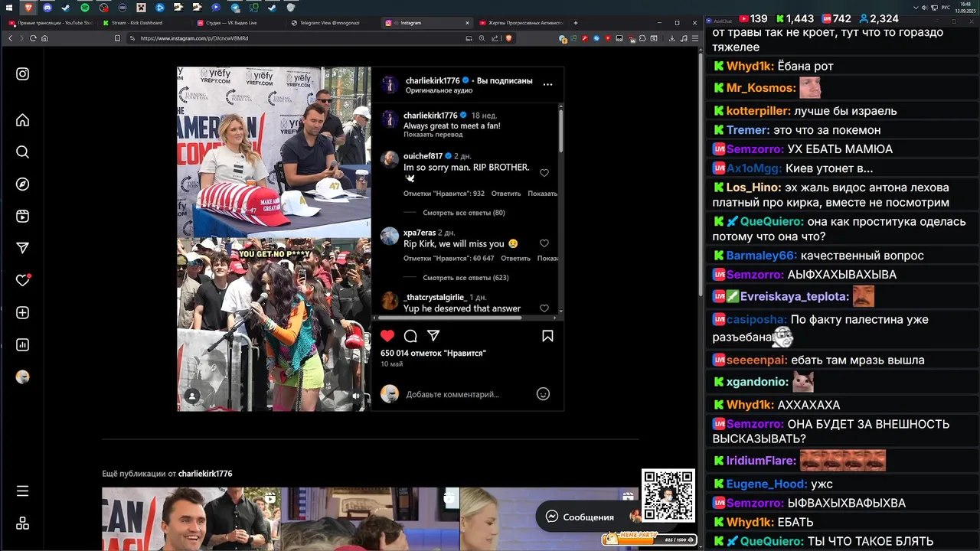The height and width of the screenshot is (551, 980).
Task: Open first thumbnail under more publications
Action: pyautogui.click(x=191, y=519)
